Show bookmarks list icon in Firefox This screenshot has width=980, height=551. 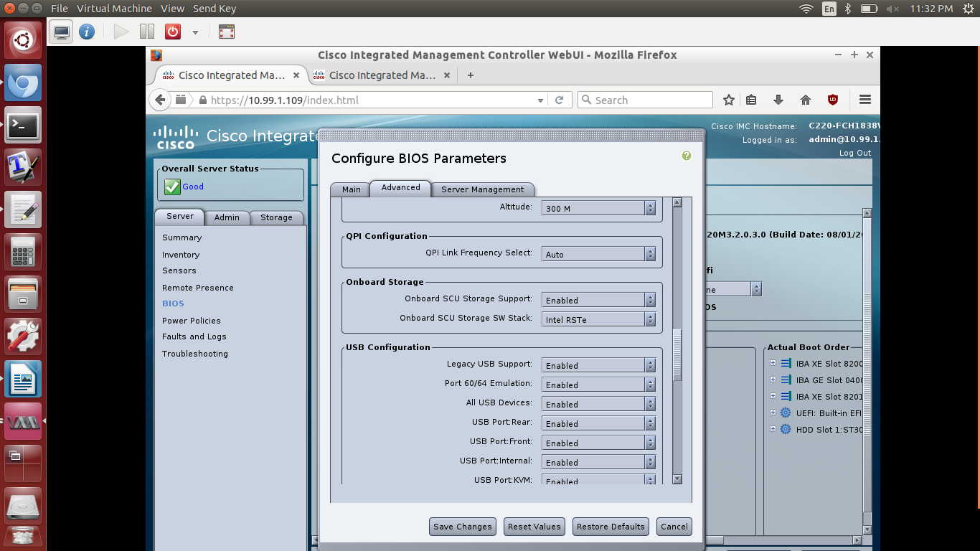pos(751,100)
